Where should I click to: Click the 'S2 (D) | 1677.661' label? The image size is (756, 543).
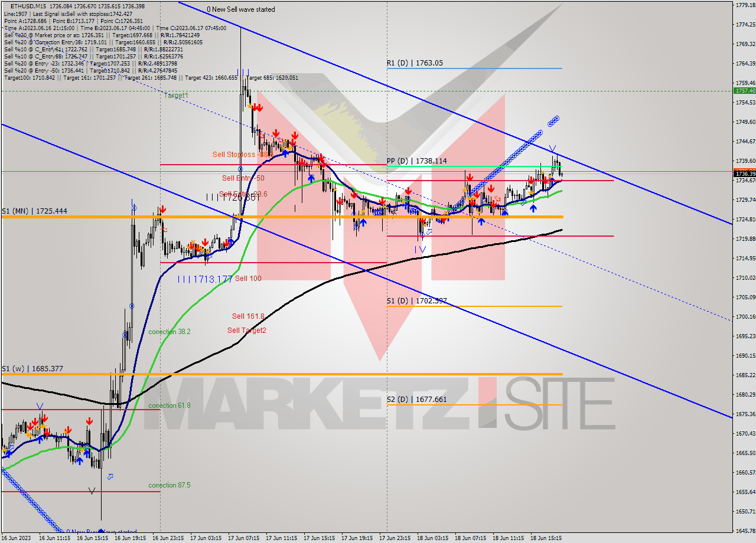point(417,400)
